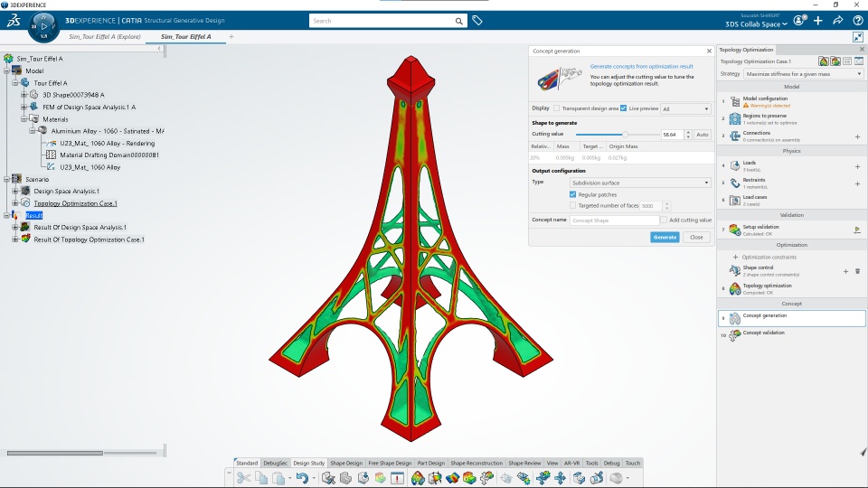Switch to the Standard toolbar tab
Viewport: 868px width, 488px height.
[247, 463]
